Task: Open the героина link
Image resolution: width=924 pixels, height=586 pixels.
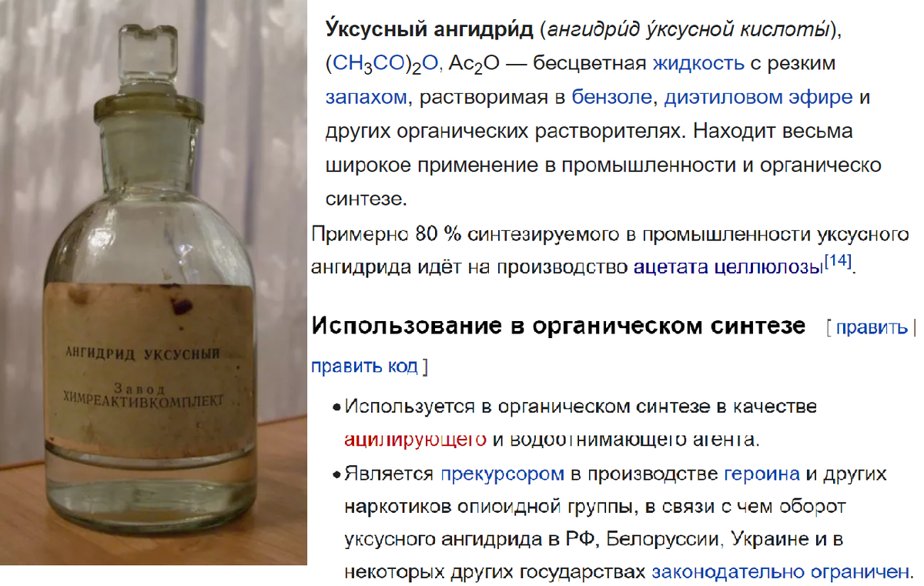Action: [x=762, y=473]
